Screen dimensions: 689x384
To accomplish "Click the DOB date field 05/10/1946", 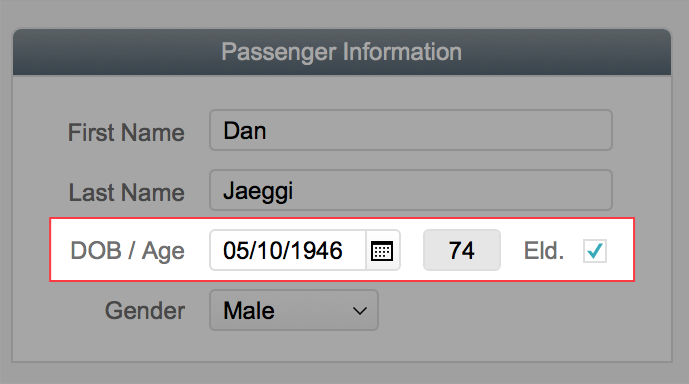I will pyautogui.click(x=288, y=250).
